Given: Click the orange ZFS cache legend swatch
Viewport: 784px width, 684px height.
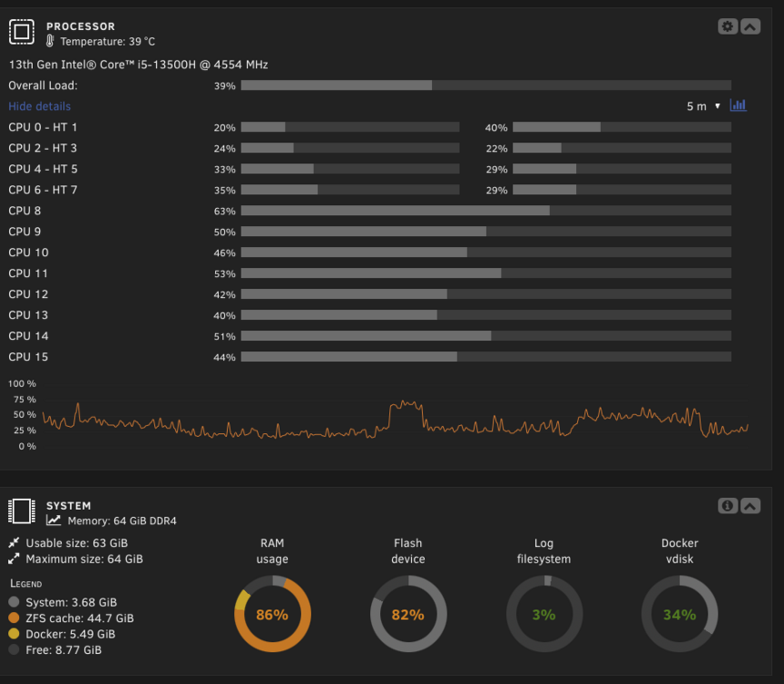Looking at the screenshot, I should (14, 617).
